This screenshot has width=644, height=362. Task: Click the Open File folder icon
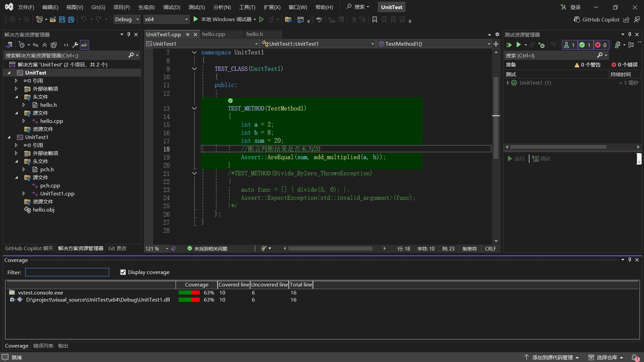[53, 19]
